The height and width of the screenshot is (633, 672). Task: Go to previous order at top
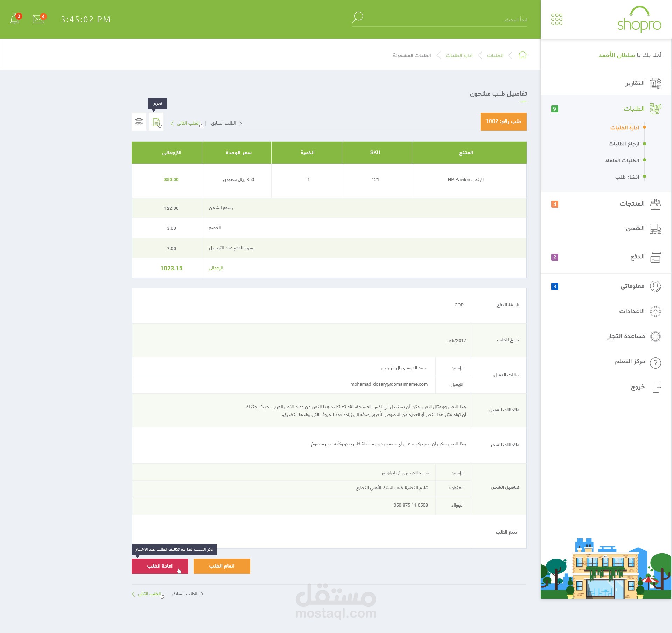pyautogui.click(x=226, y=123)
